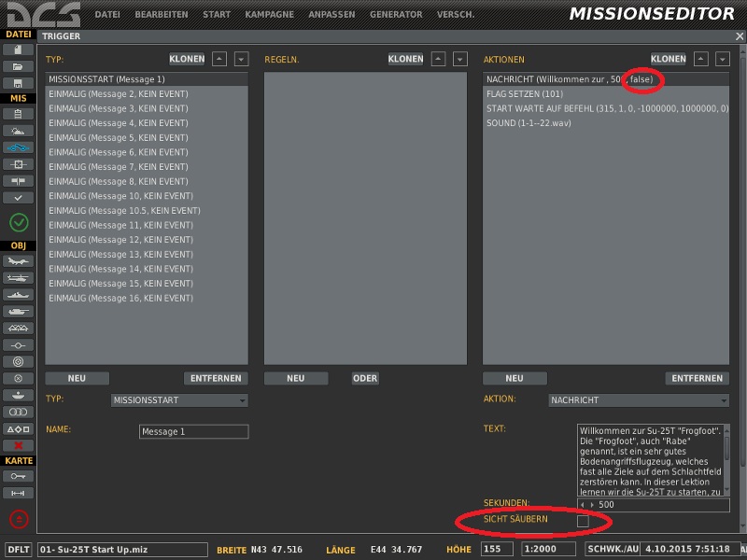
Task: Click the small checkmark mission options icon
Action: (x=18, y=198)
